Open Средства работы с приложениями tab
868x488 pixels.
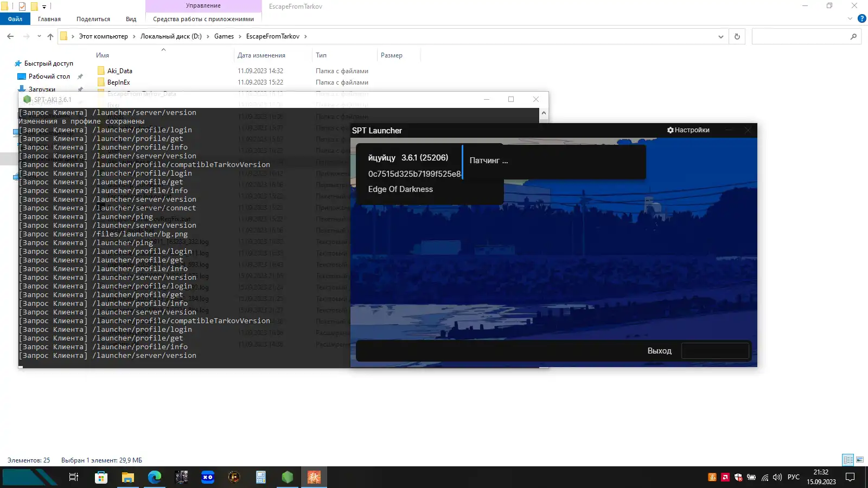coord(203,19)
